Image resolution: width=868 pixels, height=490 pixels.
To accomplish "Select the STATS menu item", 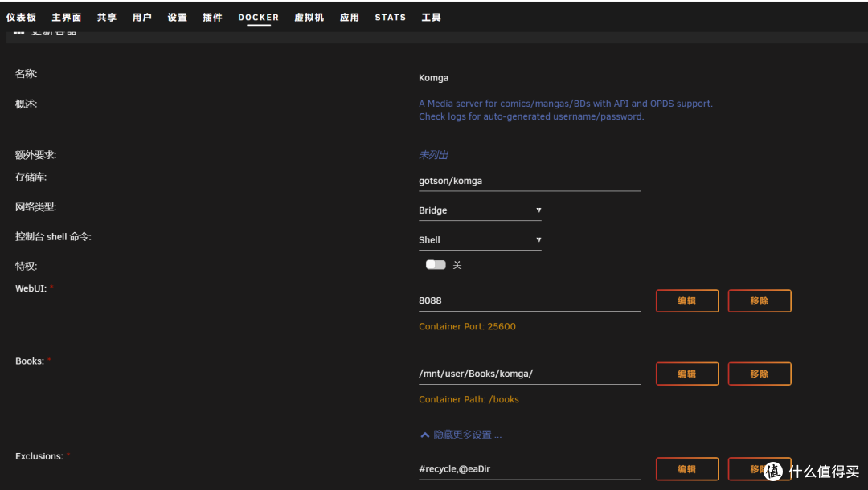I will point(390,18).
